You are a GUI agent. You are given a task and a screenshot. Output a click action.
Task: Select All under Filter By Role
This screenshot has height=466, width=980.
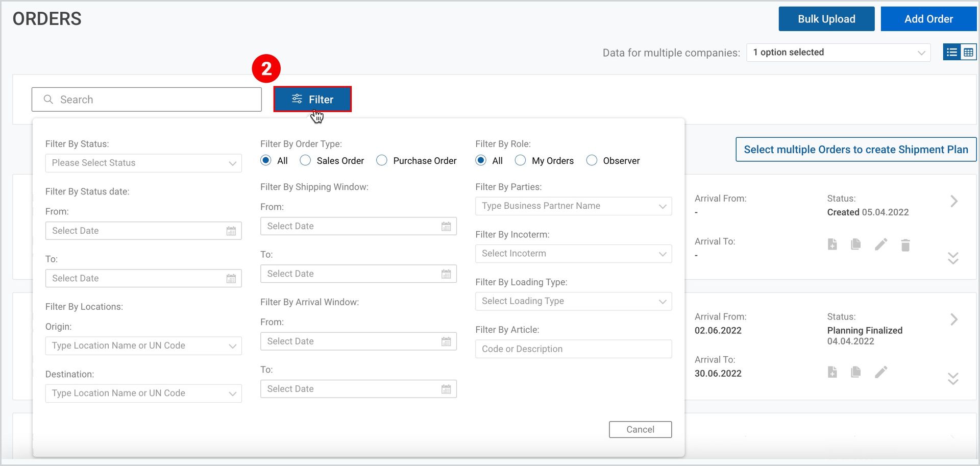tap(481, 160)
